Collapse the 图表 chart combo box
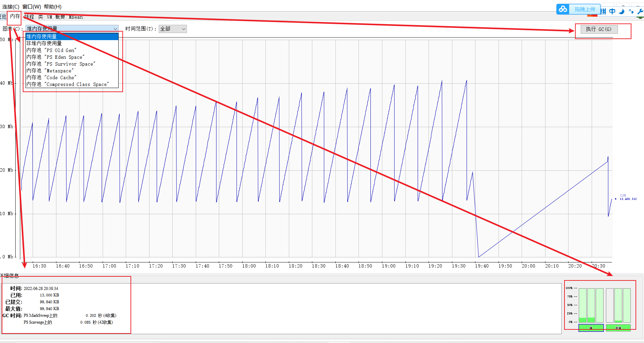Screen dimensions: 644x343 point(72,29)
